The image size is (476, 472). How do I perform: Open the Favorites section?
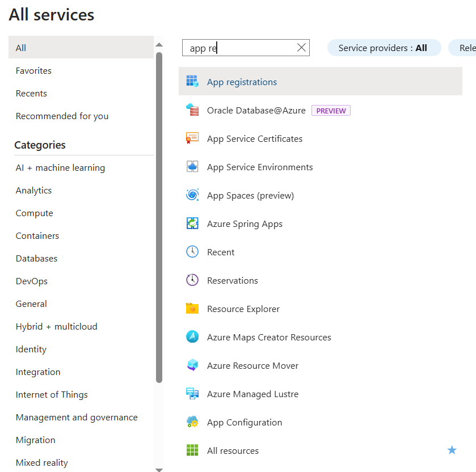click(x=33, y=71)
